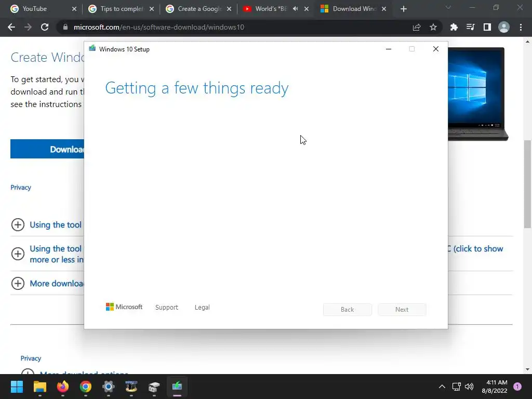View site info via the lock icon
The image size is (532, 399).
pos(65,27)
